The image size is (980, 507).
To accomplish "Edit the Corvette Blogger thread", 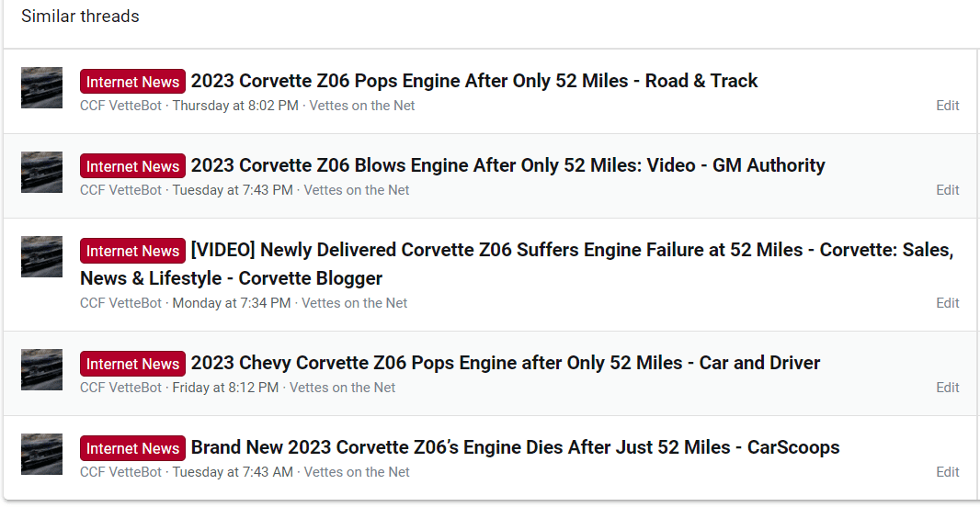I will tap(947, 303).
